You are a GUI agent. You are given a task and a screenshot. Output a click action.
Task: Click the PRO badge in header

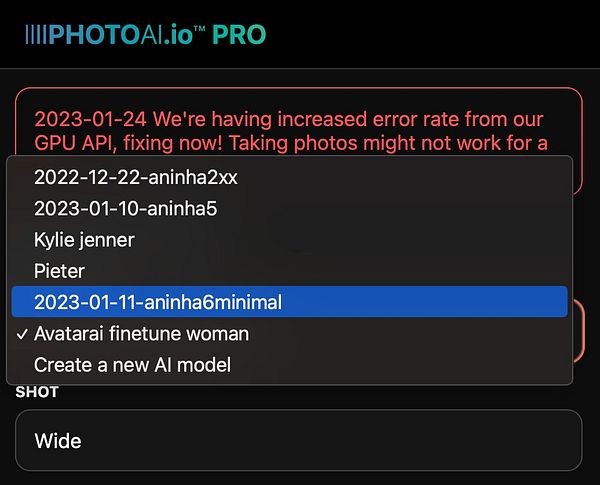tap(239, 35)
